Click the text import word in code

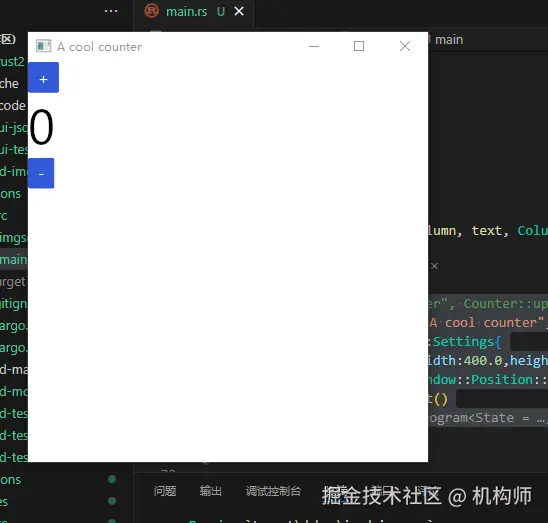coord(487,231)
